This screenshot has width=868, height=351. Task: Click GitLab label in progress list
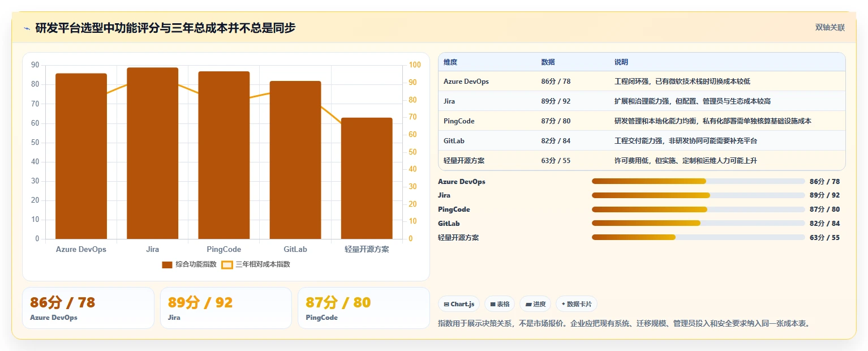449,224
